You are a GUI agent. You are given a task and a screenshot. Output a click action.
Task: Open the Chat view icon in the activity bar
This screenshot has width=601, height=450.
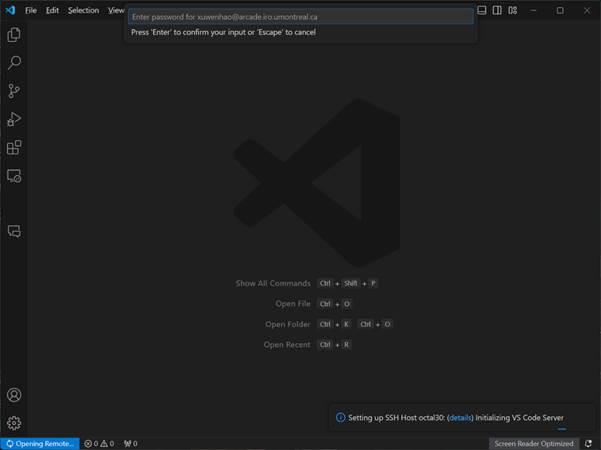pos(14,231)
